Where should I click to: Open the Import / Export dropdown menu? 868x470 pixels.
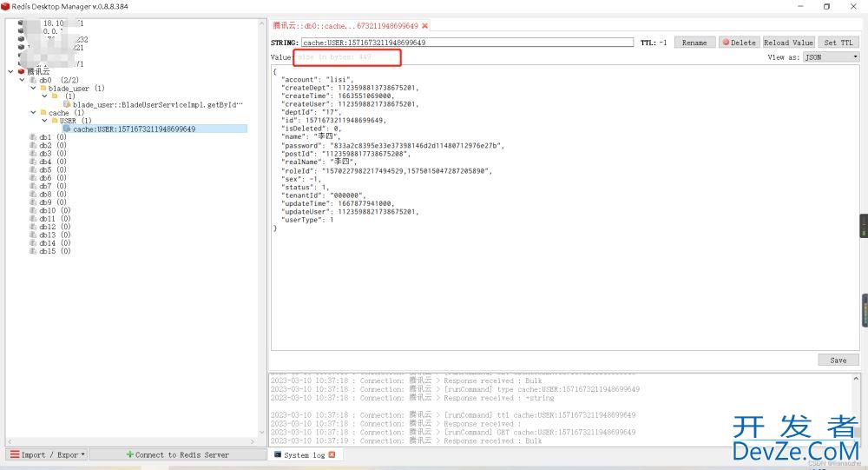pos(48,454)
